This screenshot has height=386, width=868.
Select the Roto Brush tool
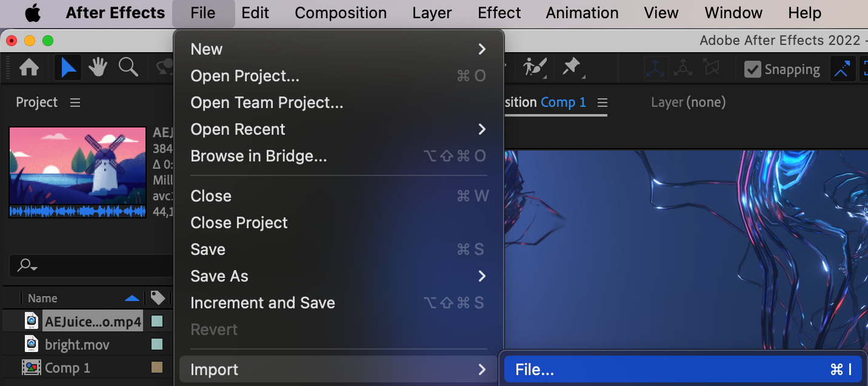pos(535,67)
